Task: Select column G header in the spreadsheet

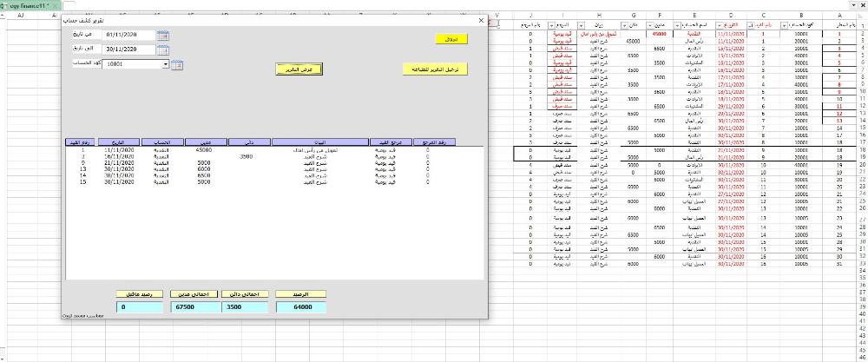Action: (634, 16)
